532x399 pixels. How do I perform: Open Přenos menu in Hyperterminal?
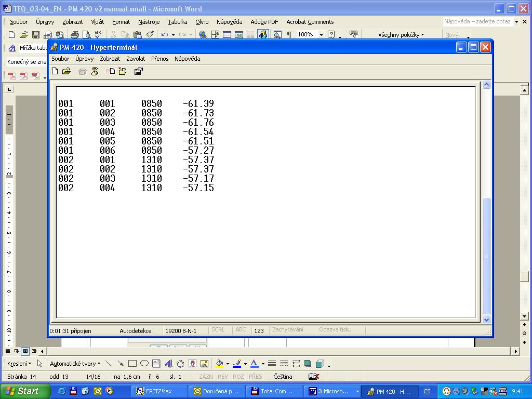pyautogui.click(x=160, y=59)
